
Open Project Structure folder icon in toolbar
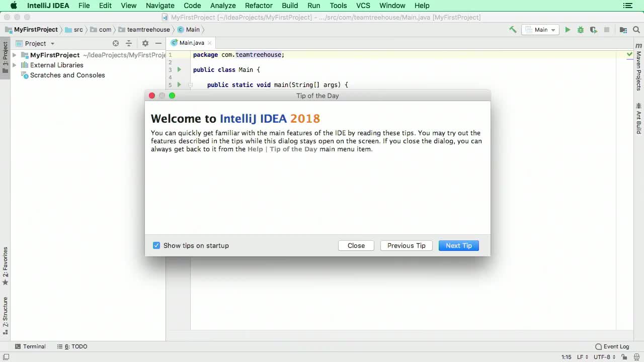pos(623,30)
